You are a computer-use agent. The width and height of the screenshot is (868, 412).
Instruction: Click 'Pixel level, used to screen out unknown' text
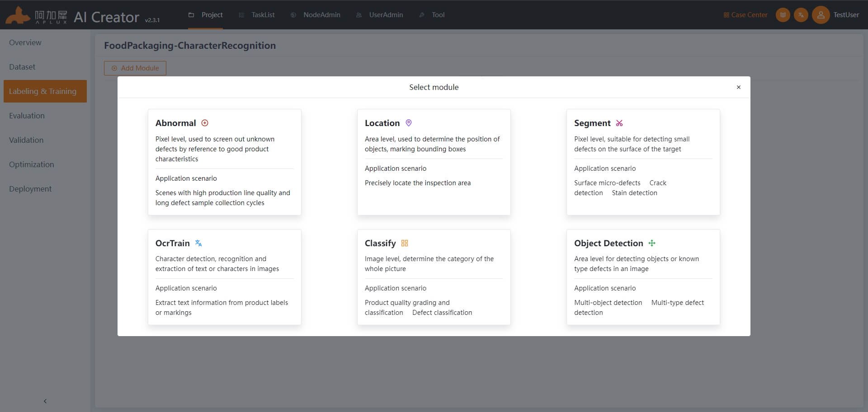[x=215, y=139]
